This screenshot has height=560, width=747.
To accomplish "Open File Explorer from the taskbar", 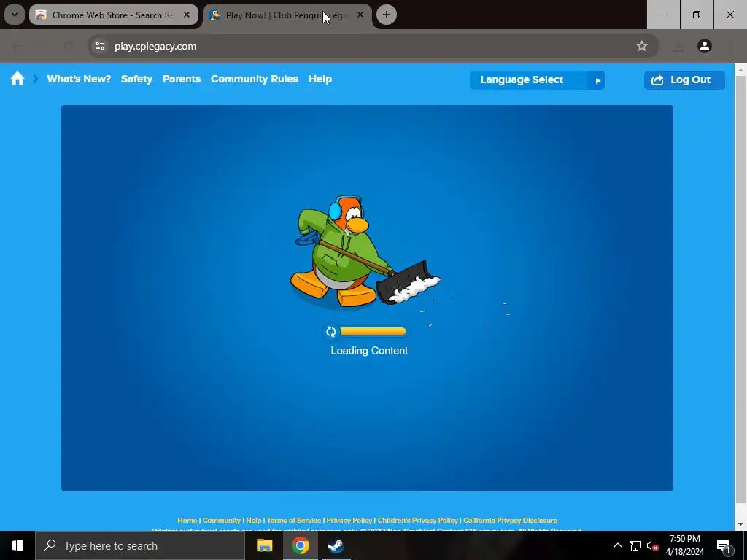I will pos(264,545).
